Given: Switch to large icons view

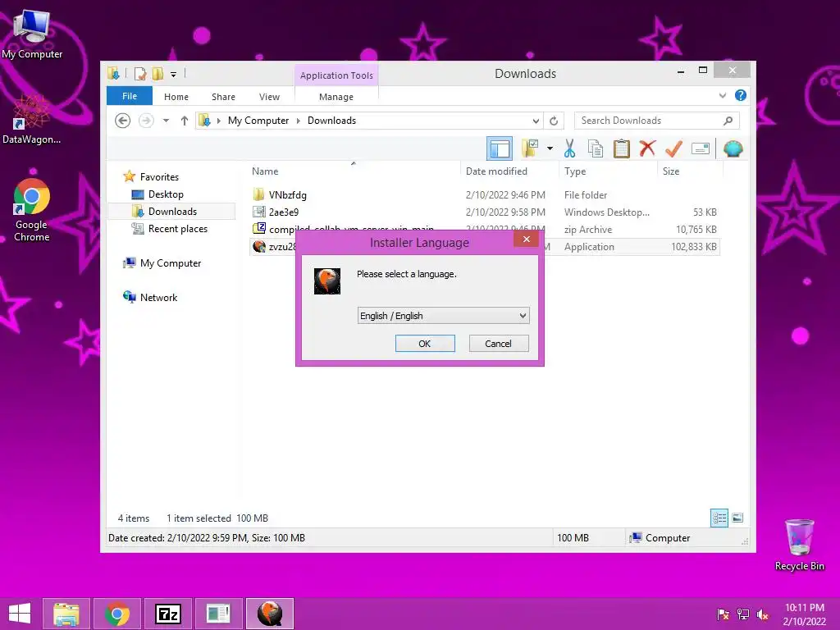Looking at the screenshot, I should click(737, 518).
